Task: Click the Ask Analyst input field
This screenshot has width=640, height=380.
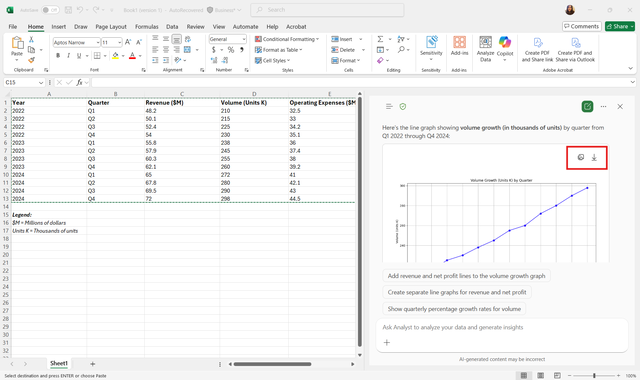Action: 502,327
